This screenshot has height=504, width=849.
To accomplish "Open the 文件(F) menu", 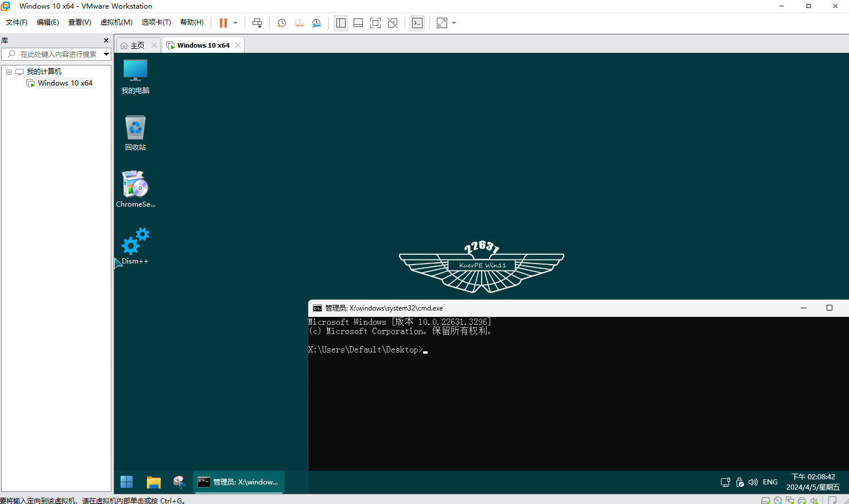I will (x=17, y=22).
